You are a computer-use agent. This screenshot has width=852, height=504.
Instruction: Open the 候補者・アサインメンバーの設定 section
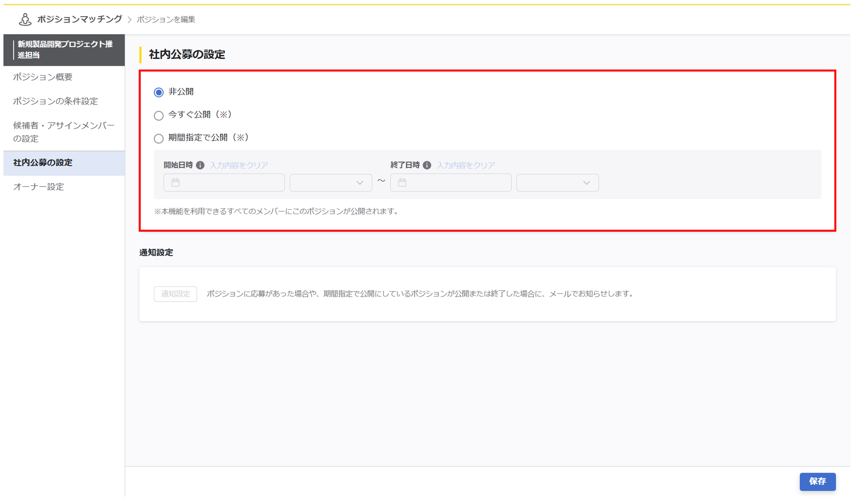click(63, 132)
